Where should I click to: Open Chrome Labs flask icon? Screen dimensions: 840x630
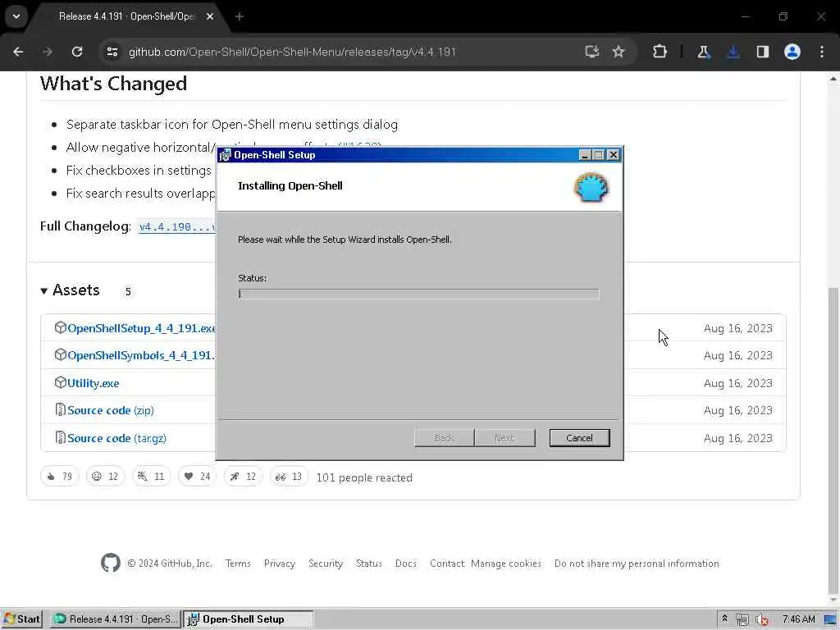click(x=703, y=52)
